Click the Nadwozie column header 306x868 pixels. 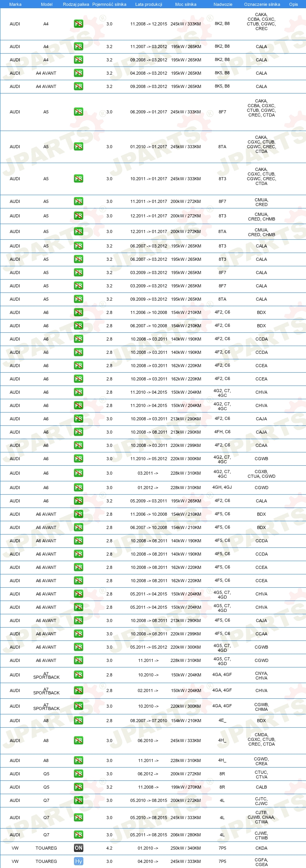(223, 4)
